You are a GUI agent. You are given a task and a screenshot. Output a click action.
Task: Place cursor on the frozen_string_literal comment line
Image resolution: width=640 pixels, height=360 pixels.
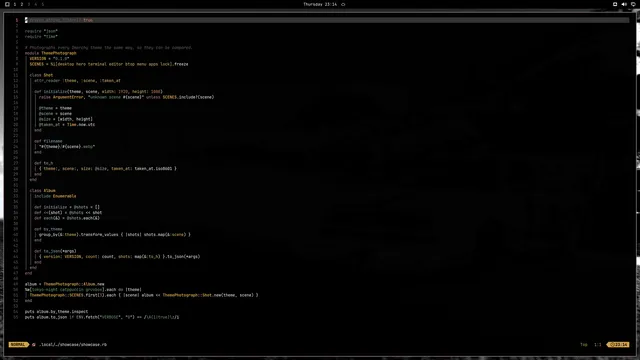59,20
